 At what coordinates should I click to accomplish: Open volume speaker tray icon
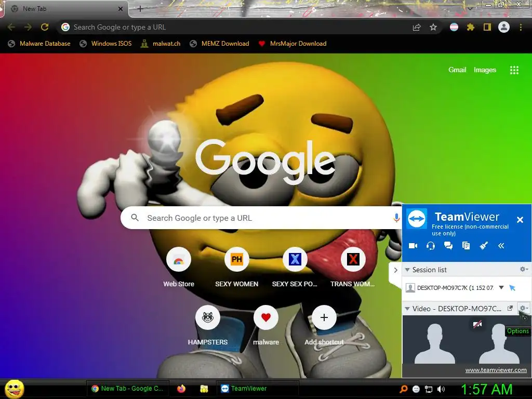[x=441, y=389]
